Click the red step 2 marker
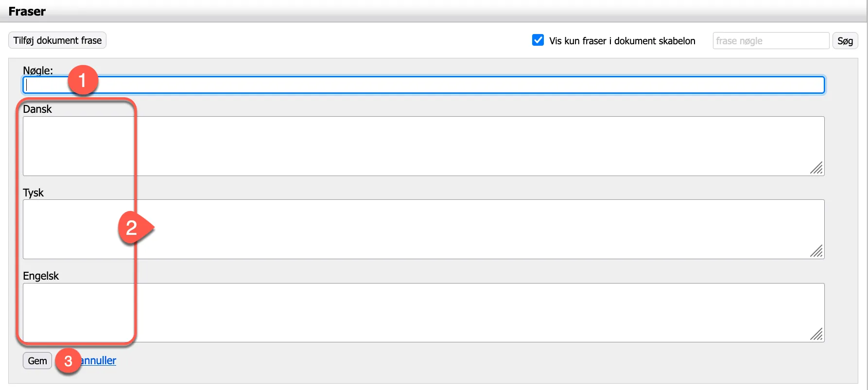 click(132, 228)
